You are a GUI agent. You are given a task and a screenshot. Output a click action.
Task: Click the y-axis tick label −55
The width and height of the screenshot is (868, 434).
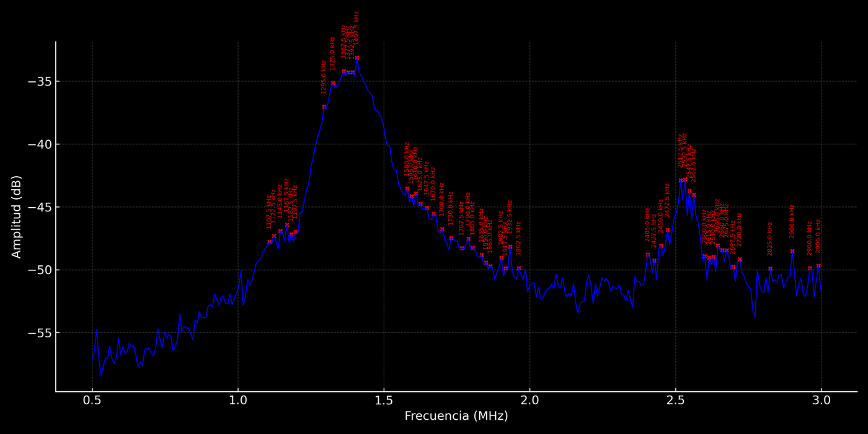pos(39,333)
